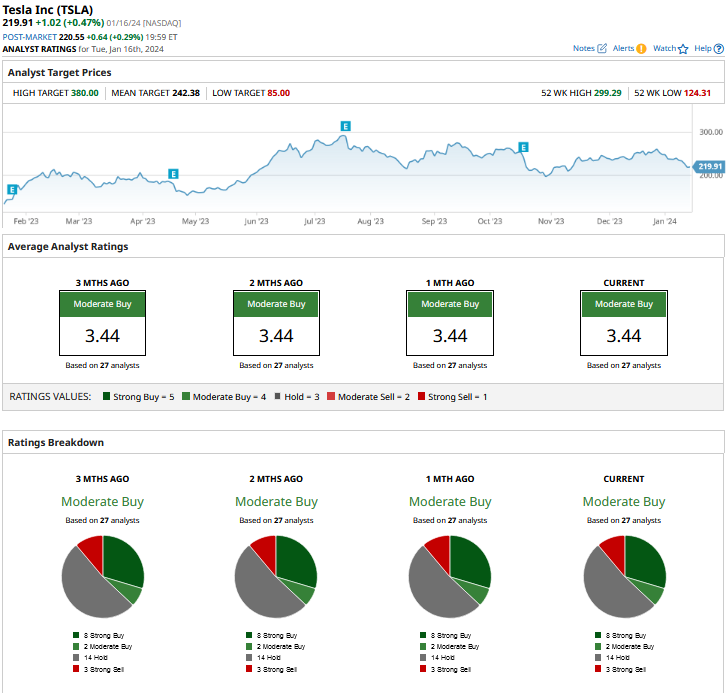Click HIGH TARGET 380.00 value
The width and height of the screenshot is (727, 693).
tap(84, 93)
